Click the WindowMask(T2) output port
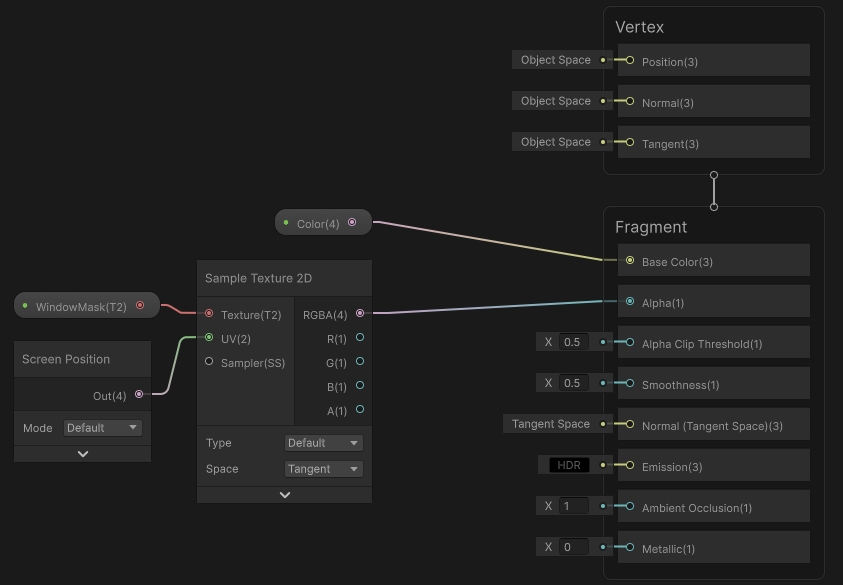This screenshot has height=585, width=843. [140, 305]
